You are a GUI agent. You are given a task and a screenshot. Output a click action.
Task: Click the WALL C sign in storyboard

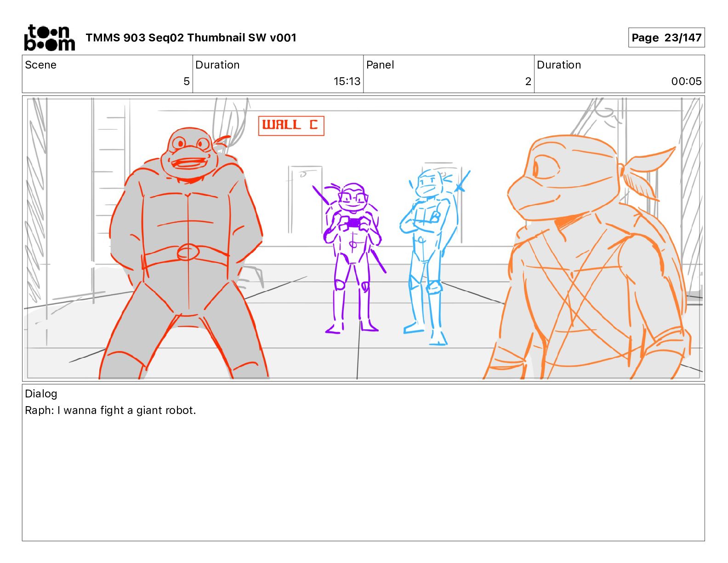291,126
